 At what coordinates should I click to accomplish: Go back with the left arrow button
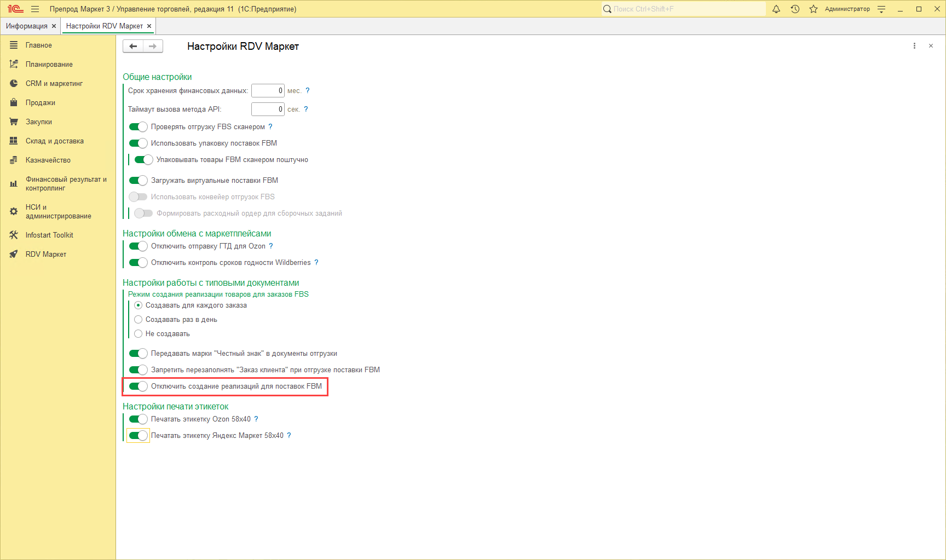click(133, 46)
